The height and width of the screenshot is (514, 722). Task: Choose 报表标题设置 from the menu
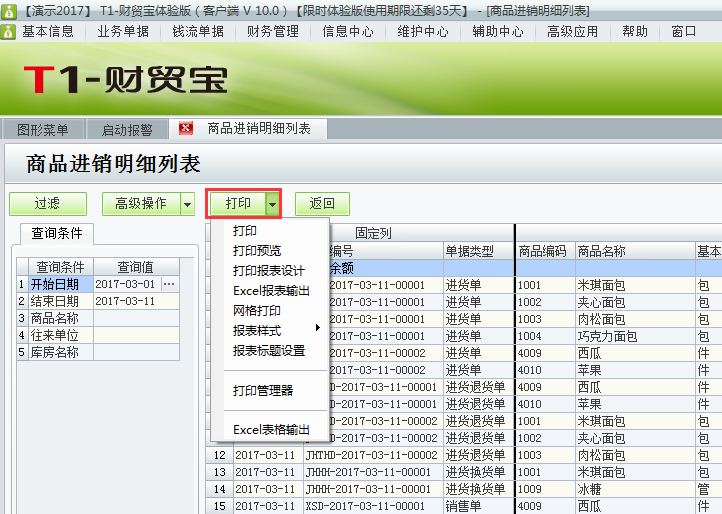coord(269,350)
